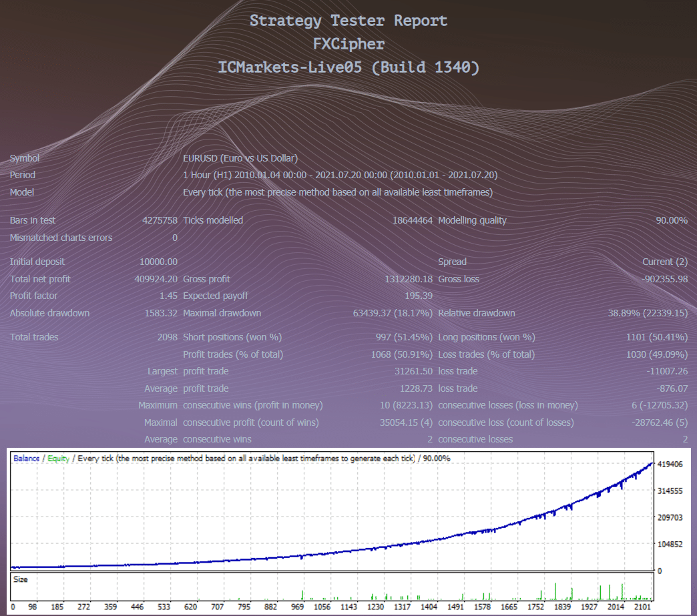Click the largest profit trade value "31261.50"
Screen dimensions: 697x616
[413, 372]
